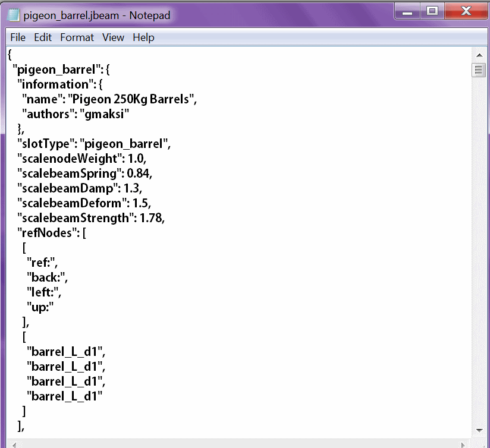The height and width of the screenshot is (448, 490).
Task: Click the "scalenodeWeight": 1.0 line
Action: (82, 159)
